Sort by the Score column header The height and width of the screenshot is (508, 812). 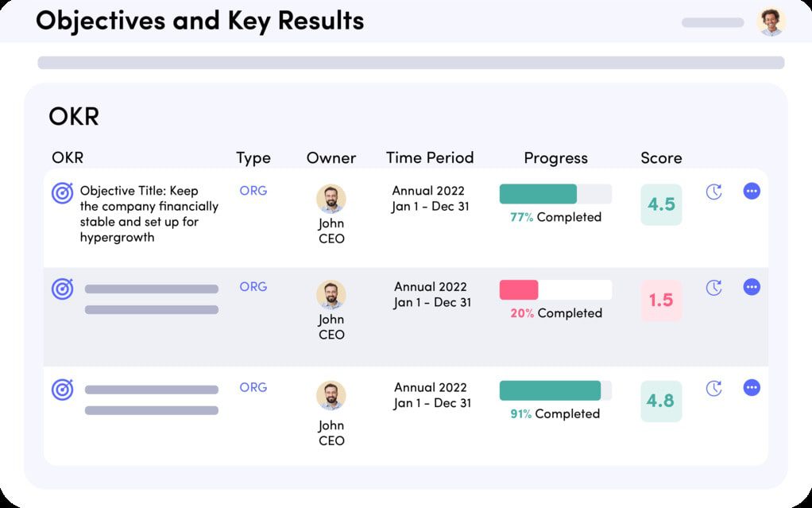click(x=661, y=157)
